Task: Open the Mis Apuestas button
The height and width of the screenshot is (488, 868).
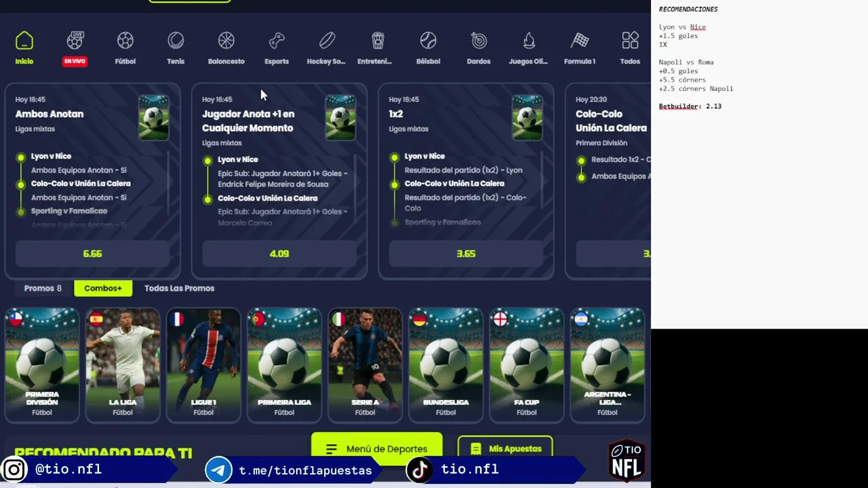Action: (x=505, y=449)
